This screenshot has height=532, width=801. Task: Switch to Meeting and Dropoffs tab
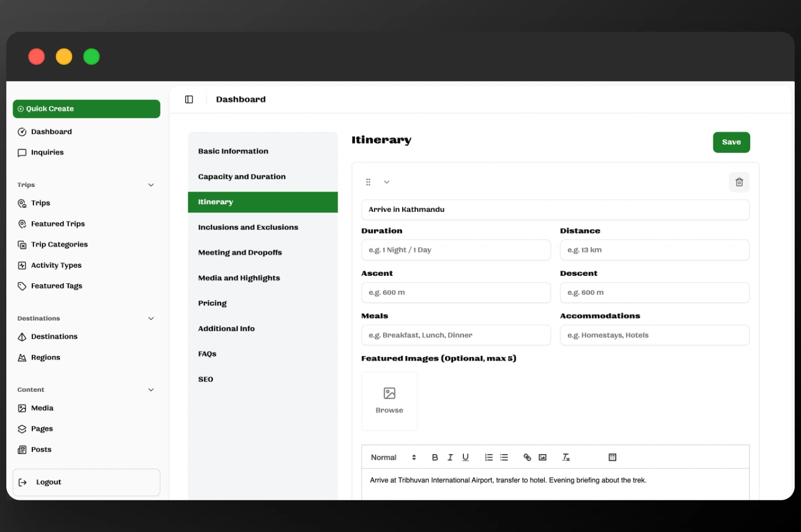[263, 253]
